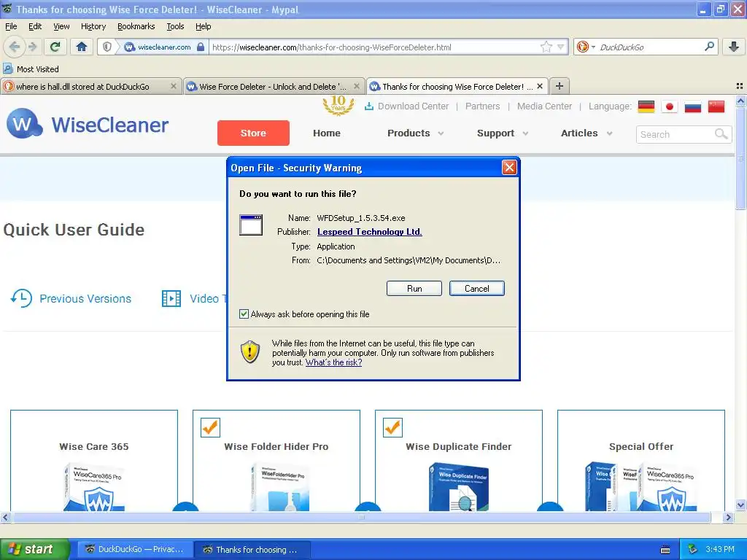Click the security shield warning icon

(x=250, y=351)
